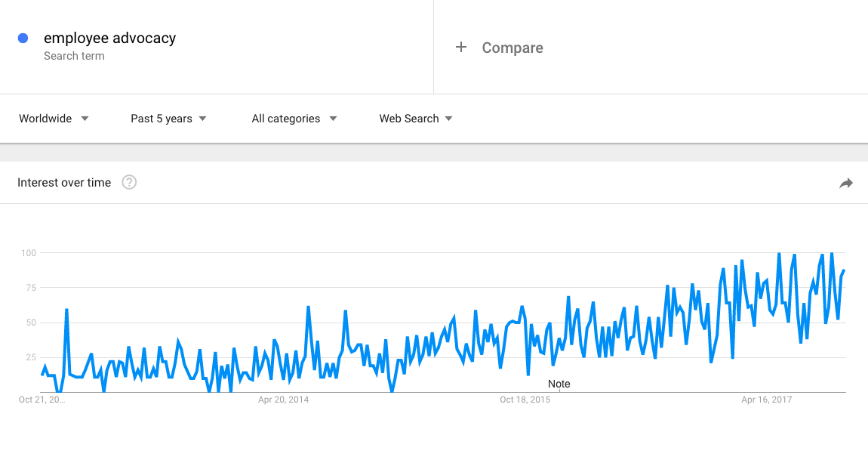Open the help question mark icon

[129, 182]
